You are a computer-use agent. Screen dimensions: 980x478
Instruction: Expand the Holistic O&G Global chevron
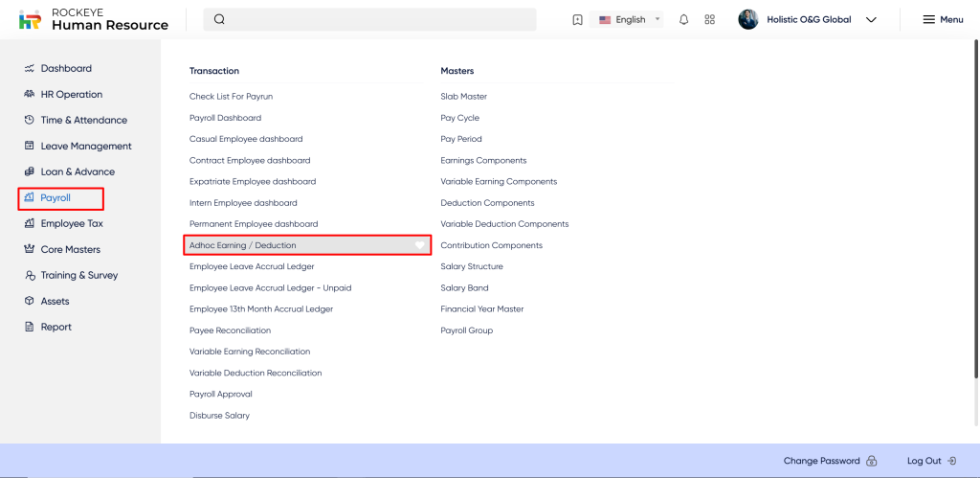point(871,19)
